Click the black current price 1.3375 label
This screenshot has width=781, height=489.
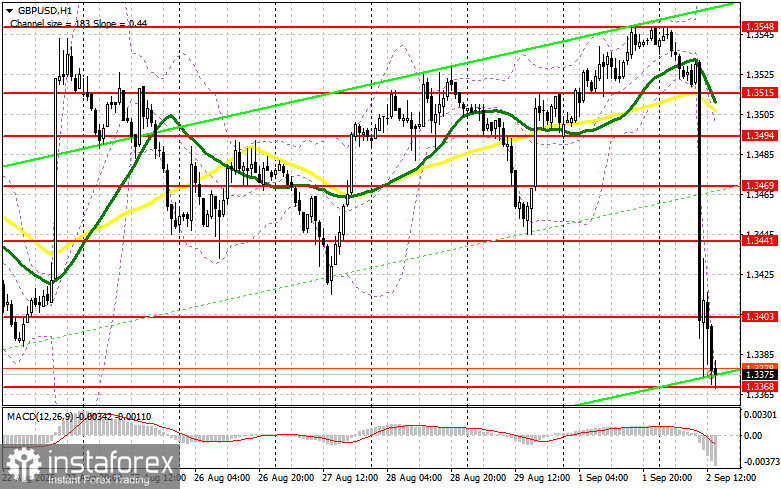click(760, 375)
